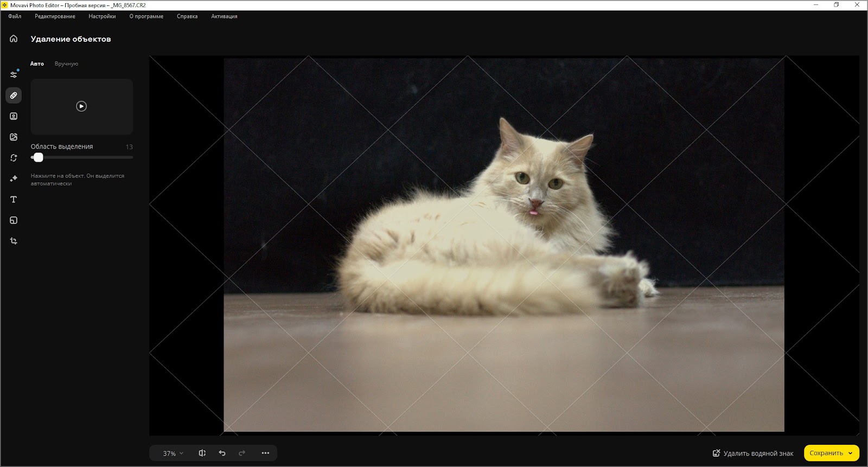Minimize the Movavi Photo Editor window
This screenshot has height=467, width=868.
[816, 5]
